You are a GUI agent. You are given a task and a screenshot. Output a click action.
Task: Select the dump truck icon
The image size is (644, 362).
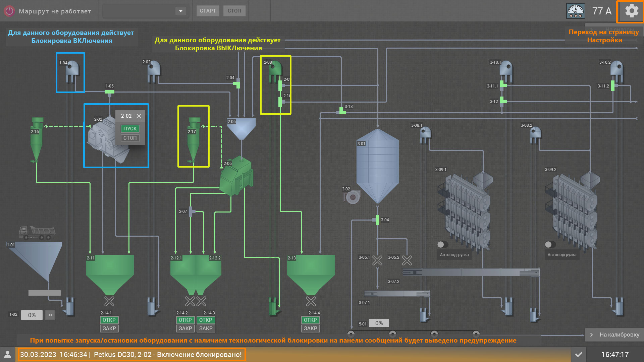click(37, 233)
